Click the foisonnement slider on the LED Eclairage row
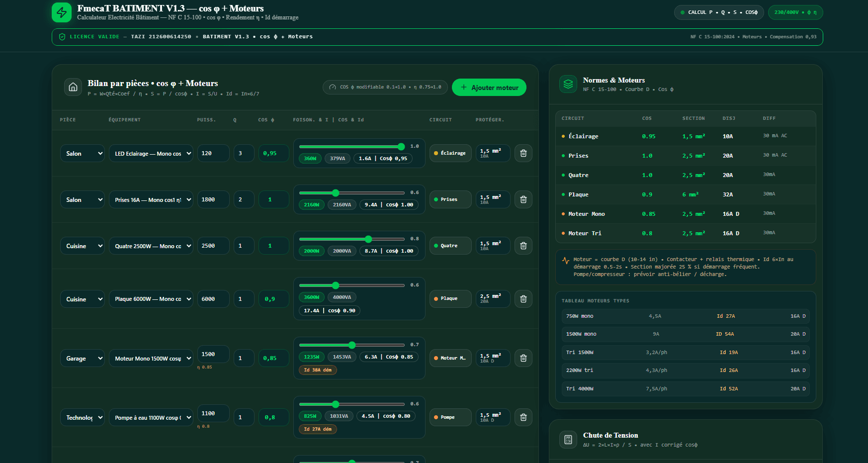 pyautogui.click(x=352, y=147)
